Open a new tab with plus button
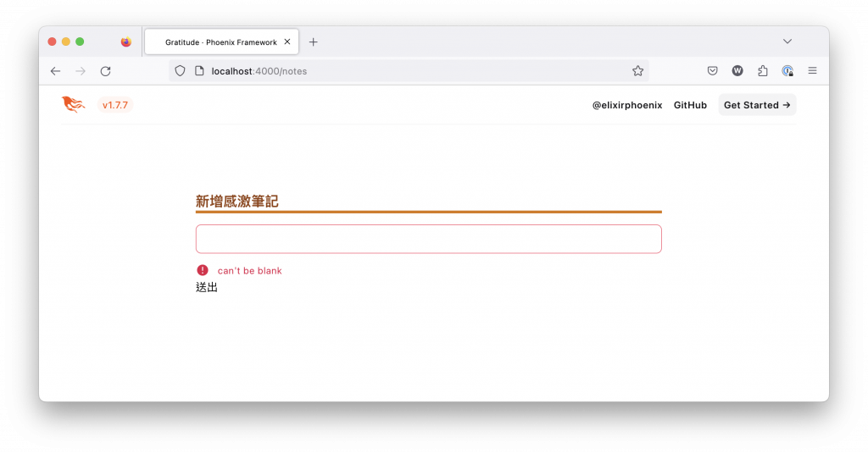The height and width of the screenshot is (453, 868). [x=314, y=42]
